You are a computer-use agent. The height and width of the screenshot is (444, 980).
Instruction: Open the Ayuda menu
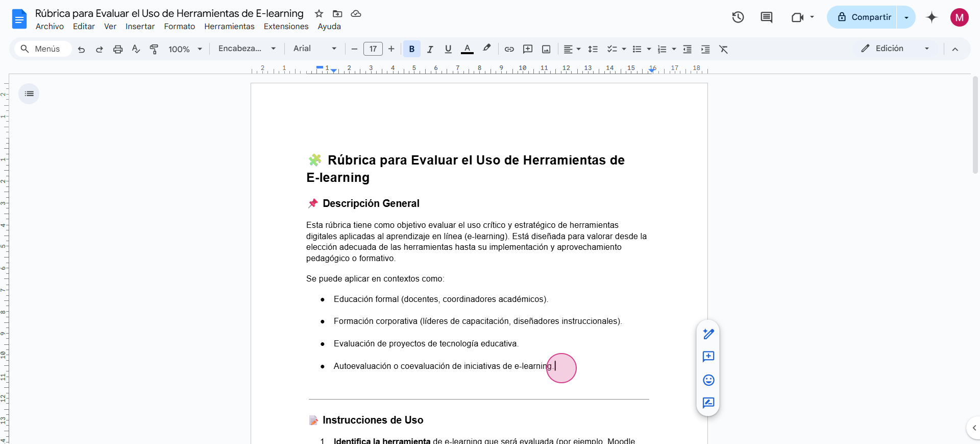329,27
